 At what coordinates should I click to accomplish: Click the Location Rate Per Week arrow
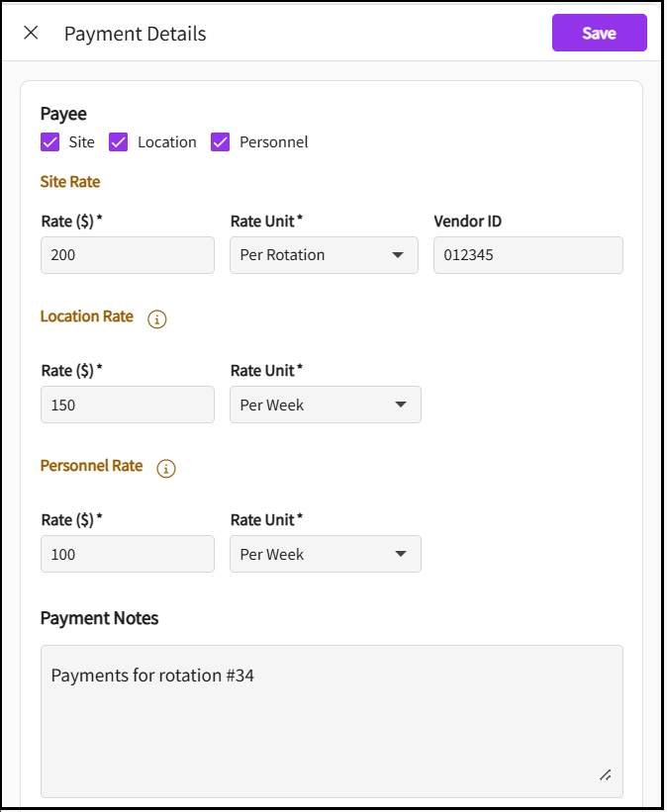click(401, 405)
